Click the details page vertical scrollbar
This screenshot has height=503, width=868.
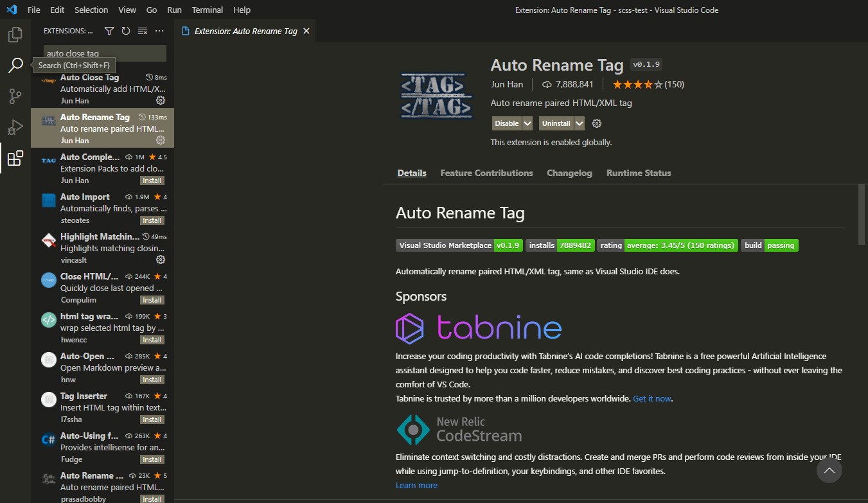coord(862,214)
